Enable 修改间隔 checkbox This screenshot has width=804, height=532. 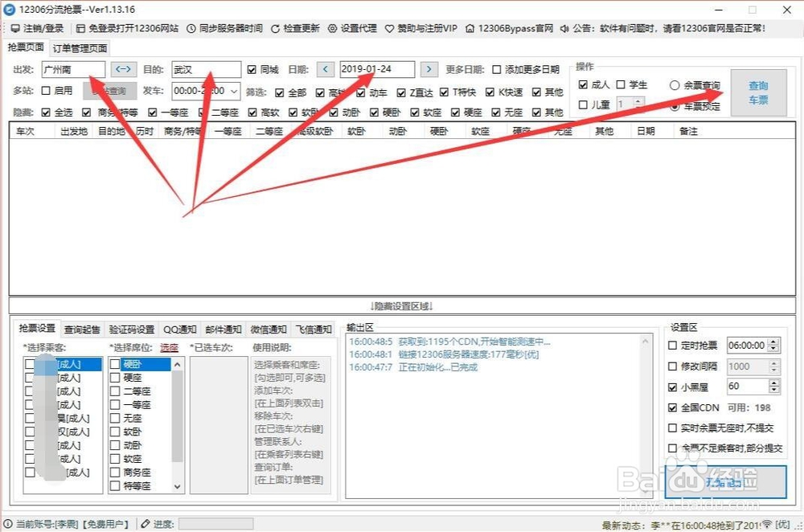(x=672, y=366)
